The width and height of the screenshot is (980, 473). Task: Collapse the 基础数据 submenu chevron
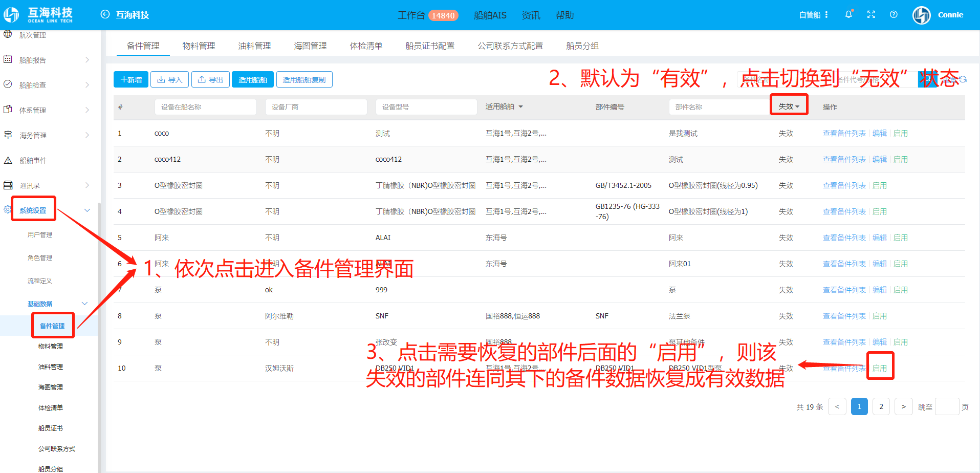85,304
